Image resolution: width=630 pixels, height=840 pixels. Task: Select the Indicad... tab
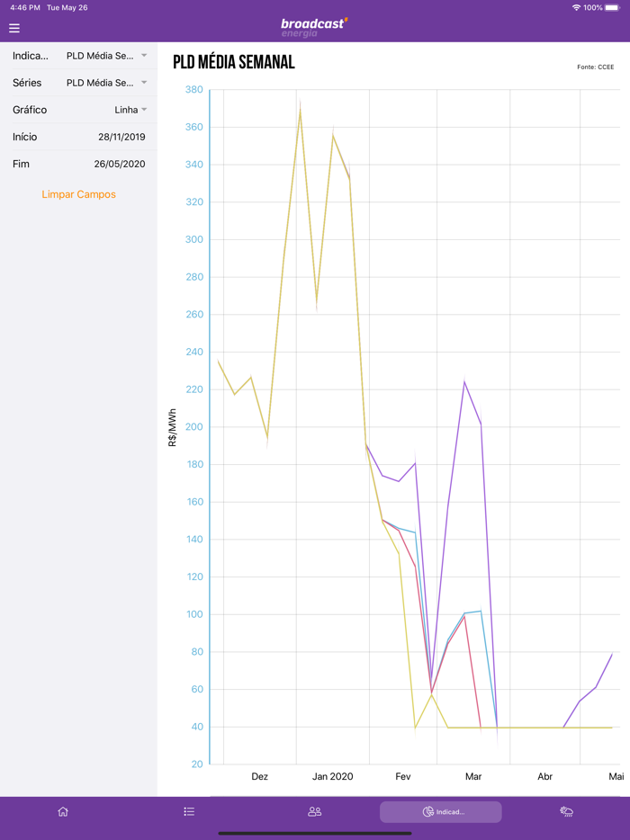[441, 812]
